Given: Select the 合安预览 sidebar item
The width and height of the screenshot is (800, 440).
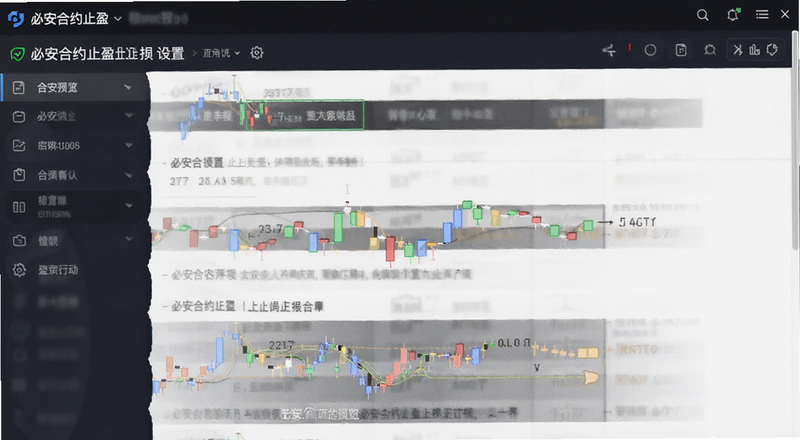Looking at the screenshot, I should [74, 87].
